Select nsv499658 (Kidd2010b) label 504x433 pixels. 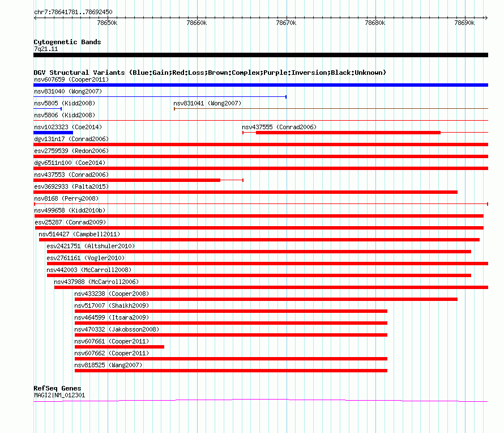[x=70, y=210]
